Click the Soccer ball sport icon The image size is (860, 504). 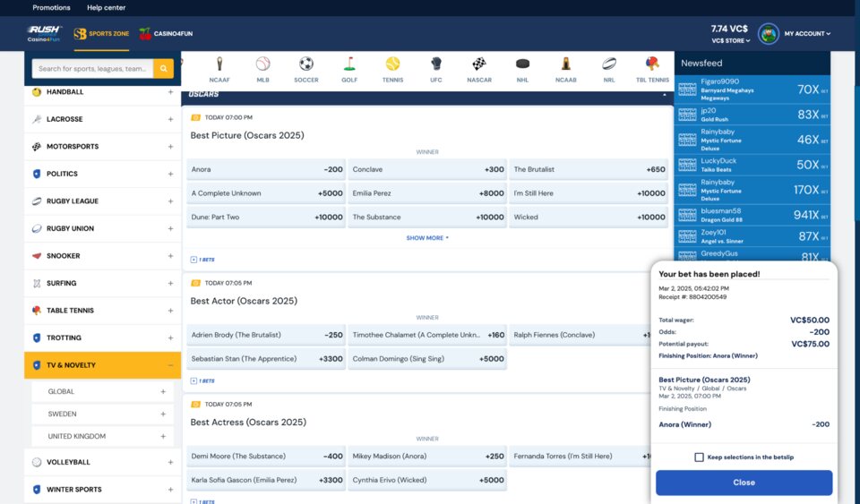[x=306, y=64]
